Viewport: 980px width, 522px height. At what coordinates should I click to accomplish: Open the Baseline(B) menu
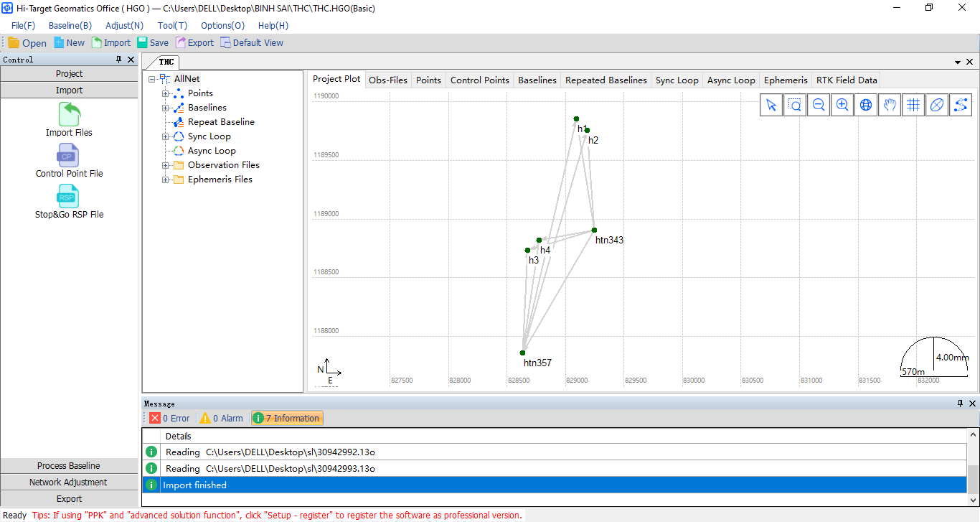point(70,25)
